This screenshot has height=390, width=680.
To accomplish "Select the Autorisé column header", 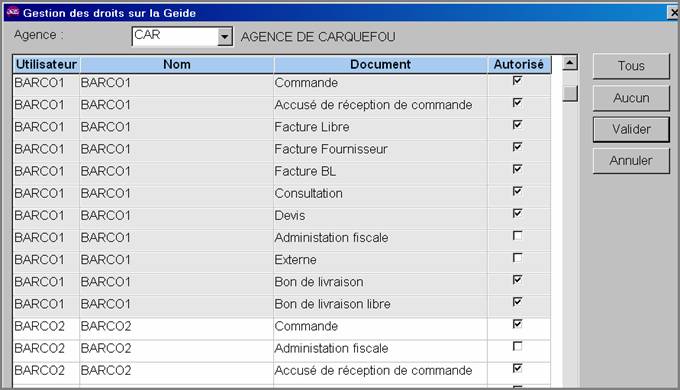I will pyautogui.click(x=519, y=65).
